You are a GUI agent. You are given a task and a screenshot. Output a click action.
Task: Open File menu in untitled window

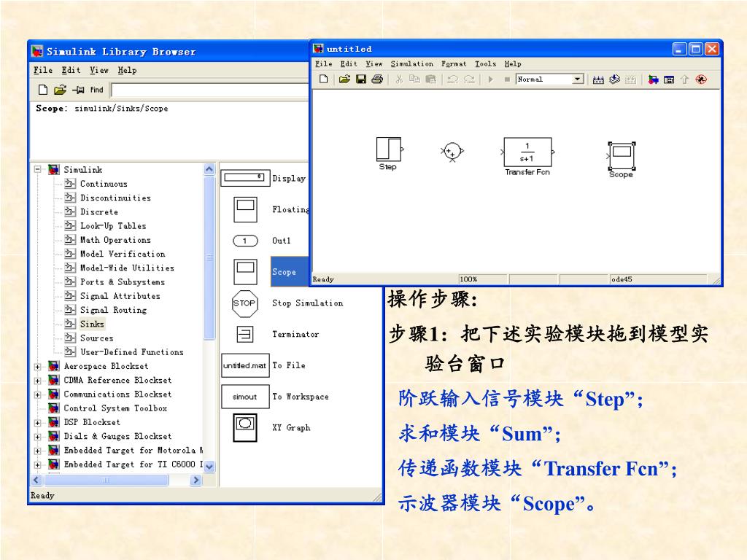click(323, 64)
